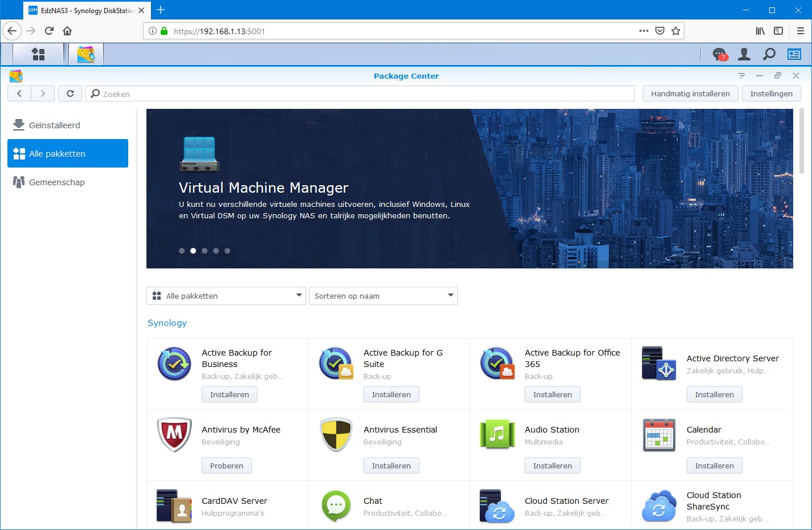812x530 pixels.
Task: Open the DSM main menu icon
Action: click(x=38, y=54)
